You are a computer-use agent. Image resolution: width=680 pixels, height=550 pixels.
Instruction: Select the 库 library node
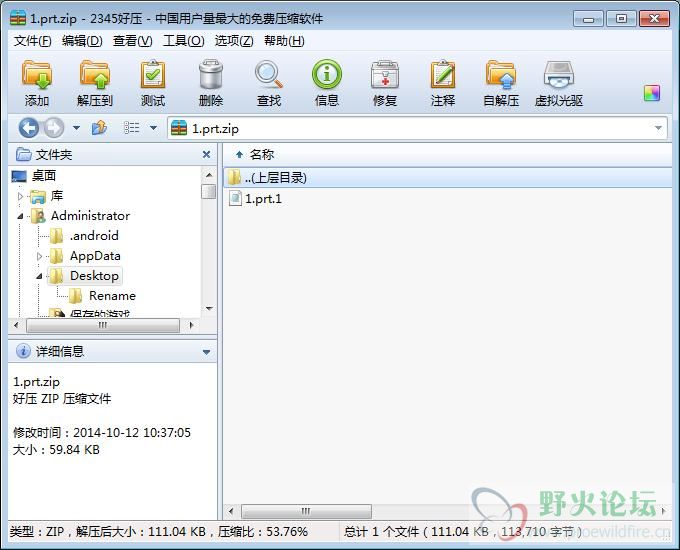click(x=57, y=196)
